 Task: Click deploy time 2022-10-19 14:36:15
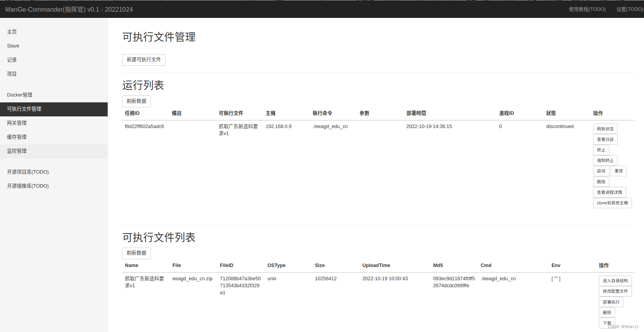pos(429,126)
